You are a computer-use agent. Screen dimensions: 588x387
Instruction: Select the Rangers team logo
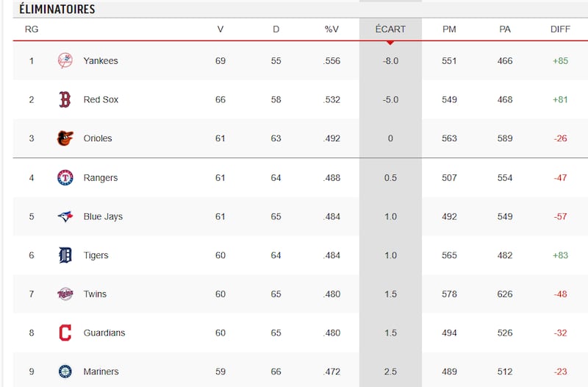tap(65, 177)
